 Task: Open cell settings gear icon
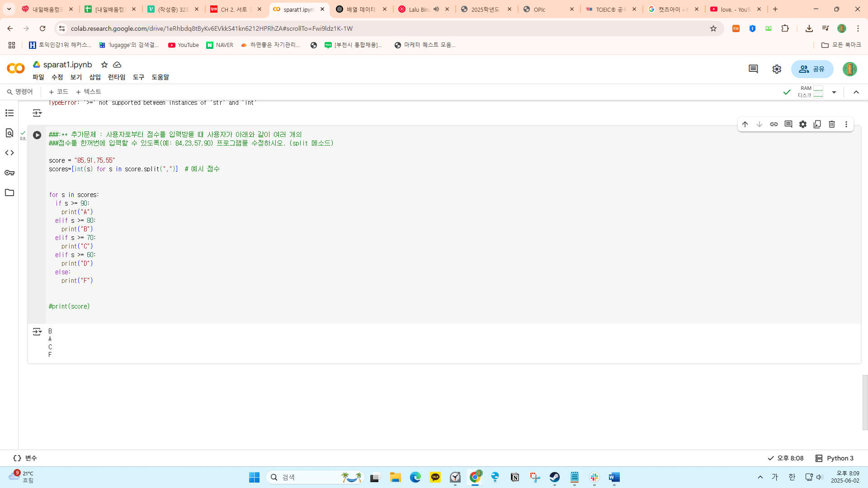[x=803, y=124]
